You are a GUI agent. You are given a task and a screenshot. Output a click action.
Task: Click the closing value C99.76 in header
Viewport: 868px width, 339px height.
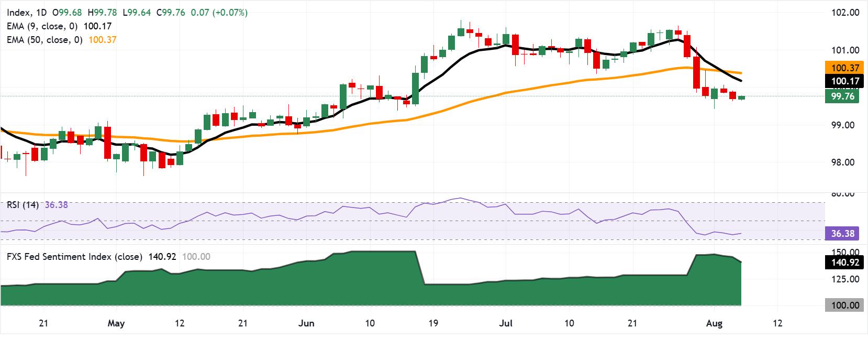[x=171, y=13]
